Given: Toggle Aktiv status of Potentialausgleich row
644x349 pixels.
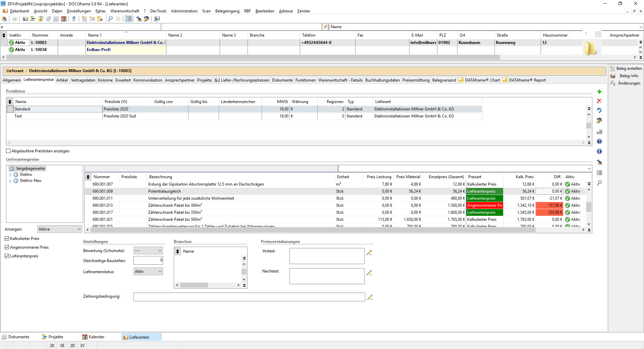Looking at the screenshot, I should [x=568, y=191].
